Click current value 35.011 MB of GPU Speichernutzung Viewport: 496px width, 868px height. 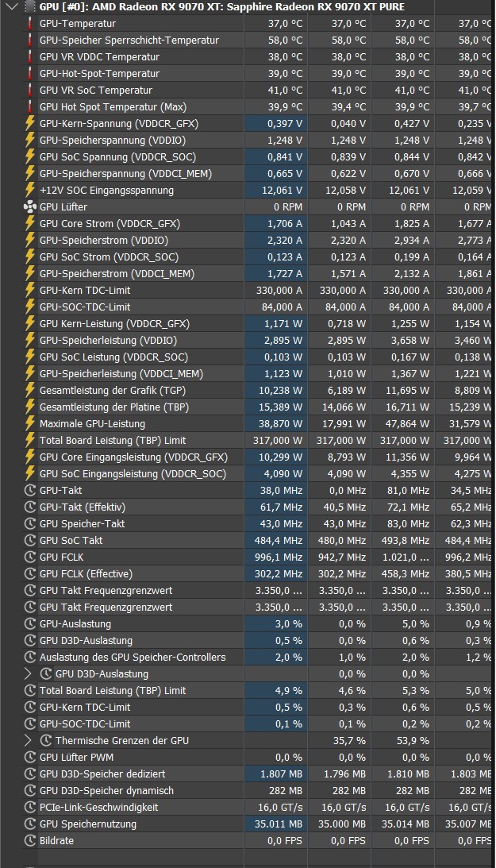[x=278, y=824]
